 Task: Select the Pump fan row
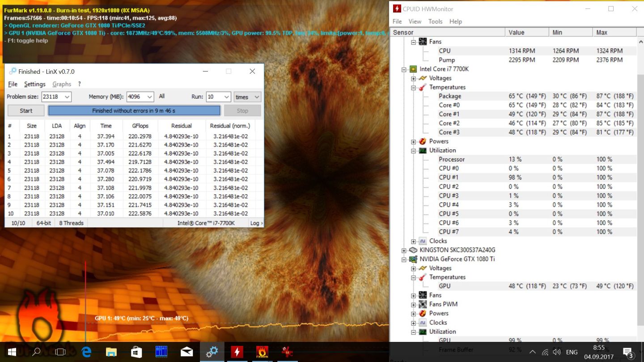pyautogui.click(x=513, y=60)
